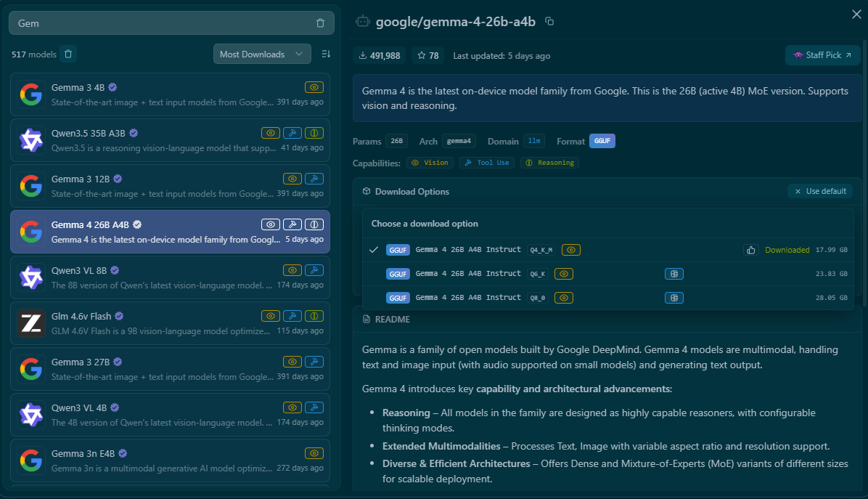Copy the google/gemma-4-26b-a4b model name
The height and width of the screenshot is (499, 868).
[x=549, y=22]
